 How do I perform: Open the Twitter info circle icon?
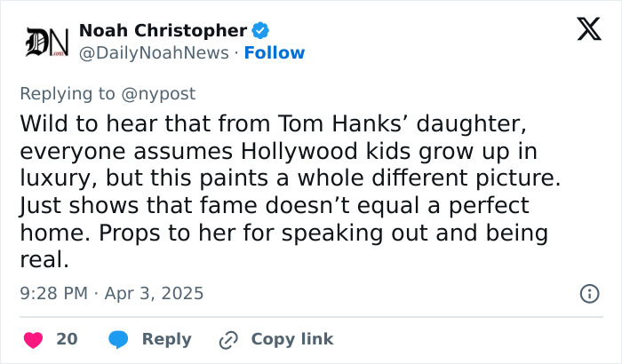pyautogui.click(x=588, y=293)
